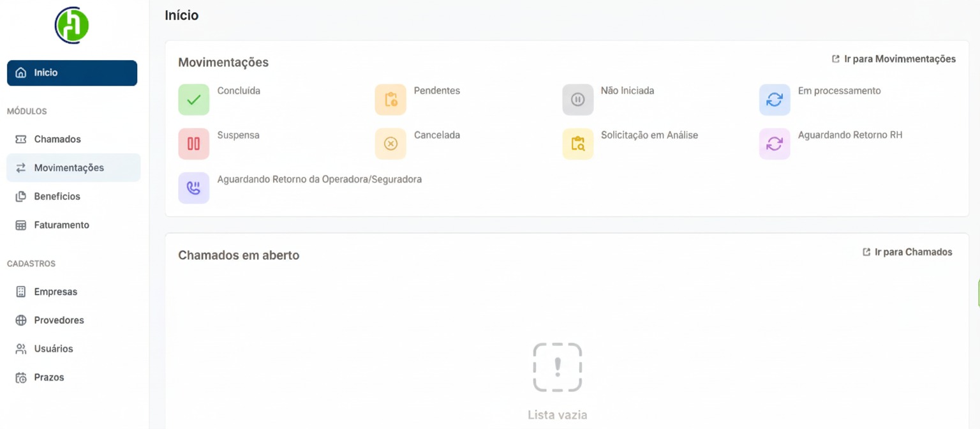Image resolution: width=980 pixels, height=429 pixels.
Task: Select the Não Iniciada pause icon
Action: coord(577,100)
